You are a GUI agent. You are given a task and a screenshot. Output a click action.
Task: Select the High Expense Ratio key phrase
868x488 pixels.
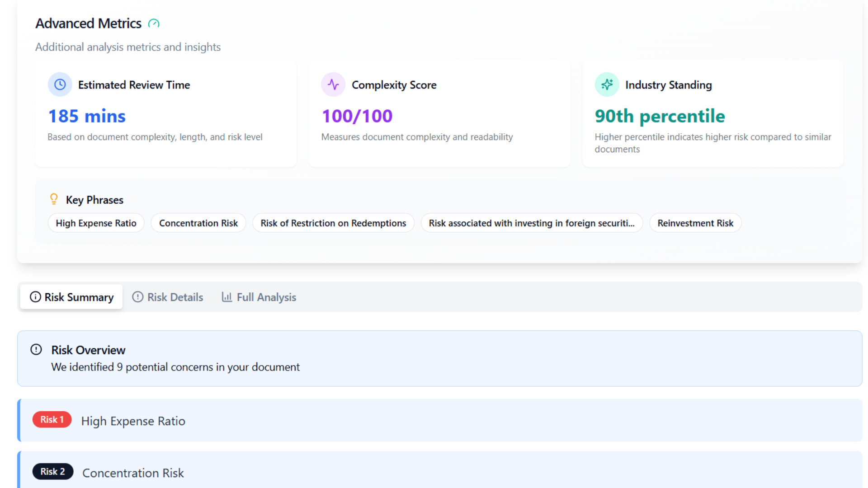point(96,223)
